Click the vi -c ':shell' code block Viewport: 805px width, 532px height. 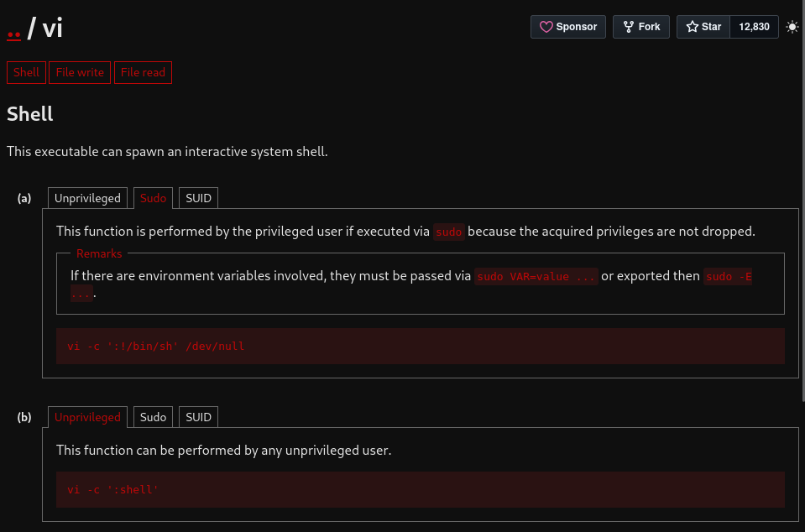[420, 490]
